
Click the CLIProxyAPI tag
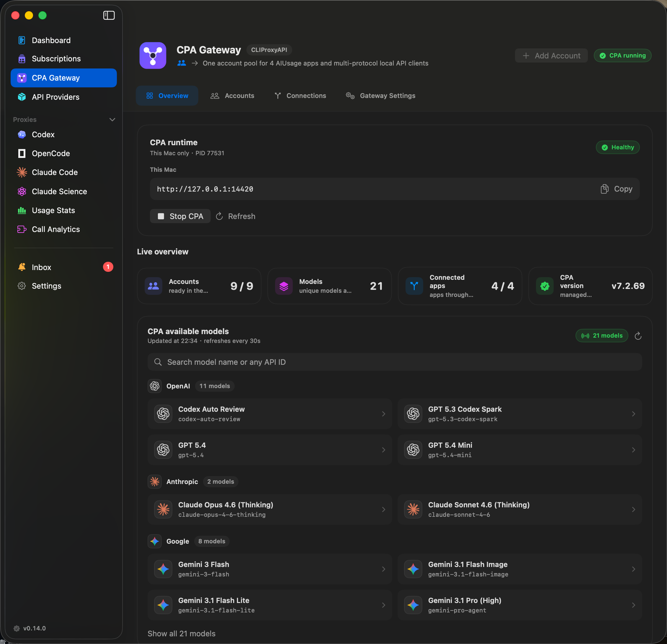point(269,50)
